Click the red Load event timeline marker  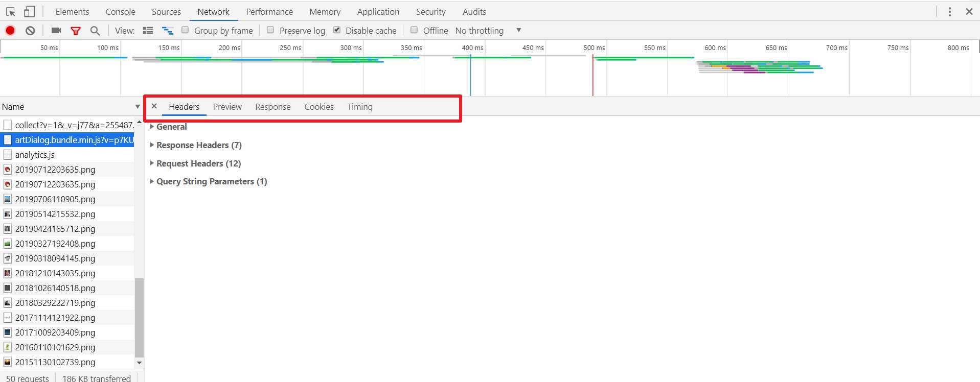click(x=592, y=76)
